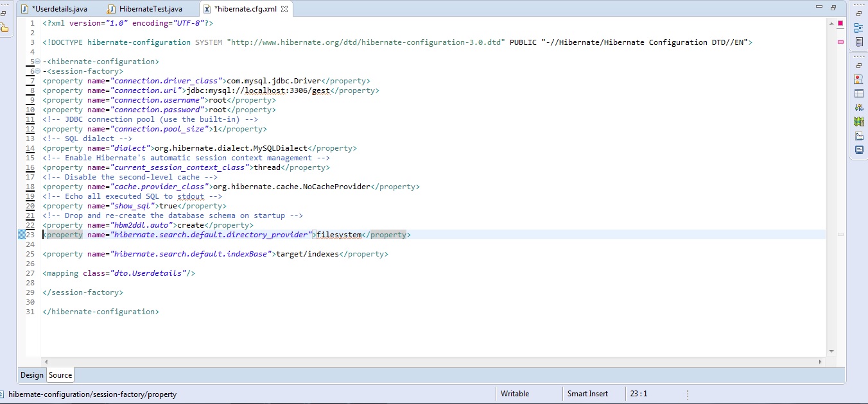Switch to the HibernateTest.java tab

(x=145, y=9)
